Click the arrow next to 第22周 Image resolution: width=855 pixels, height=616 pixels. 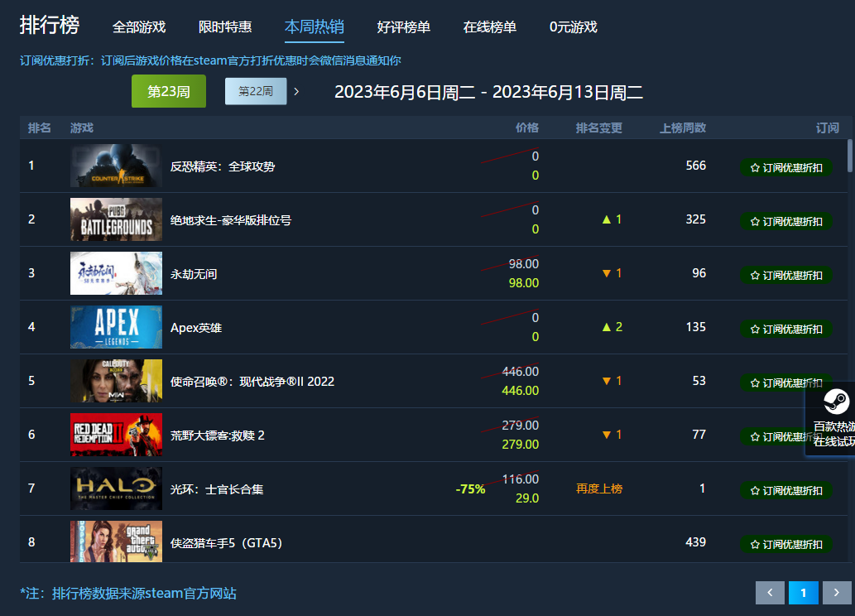296,91
